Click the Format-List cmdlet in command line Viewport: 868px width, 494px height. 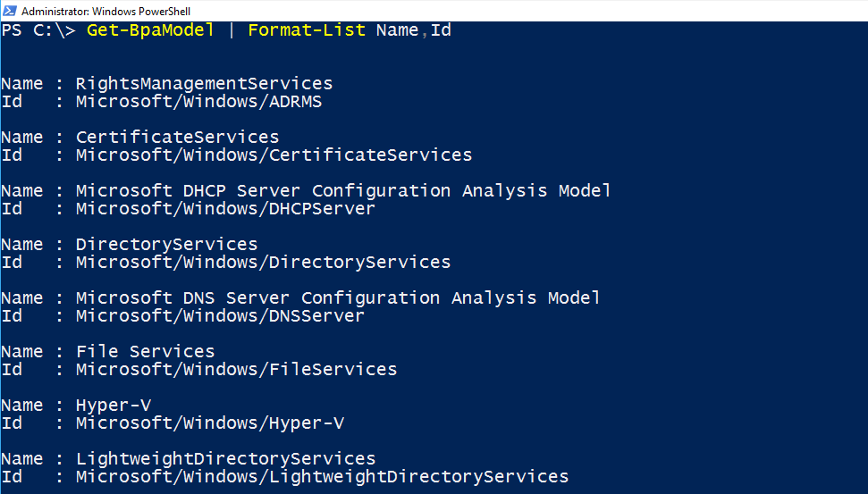[x=307, y=30]
